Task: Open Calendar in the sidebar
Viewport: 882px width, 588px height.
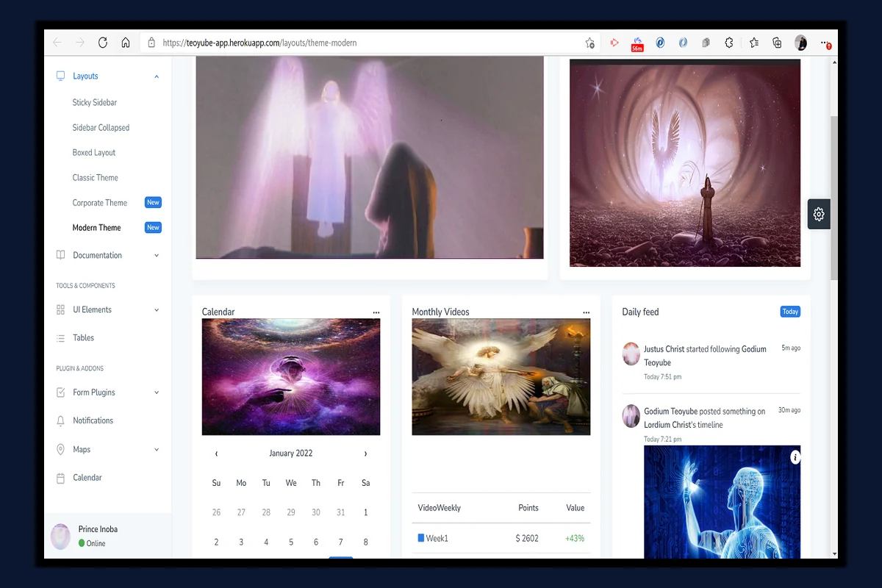Action: click(87, 478)
